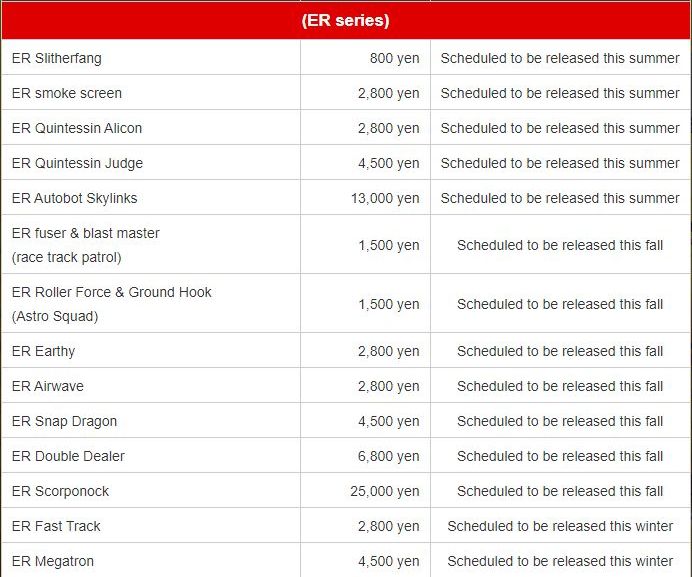This screenshot has width=692, height=577.
Task: Click the ER smoke screen entry
Action: [x=67, y=93]
